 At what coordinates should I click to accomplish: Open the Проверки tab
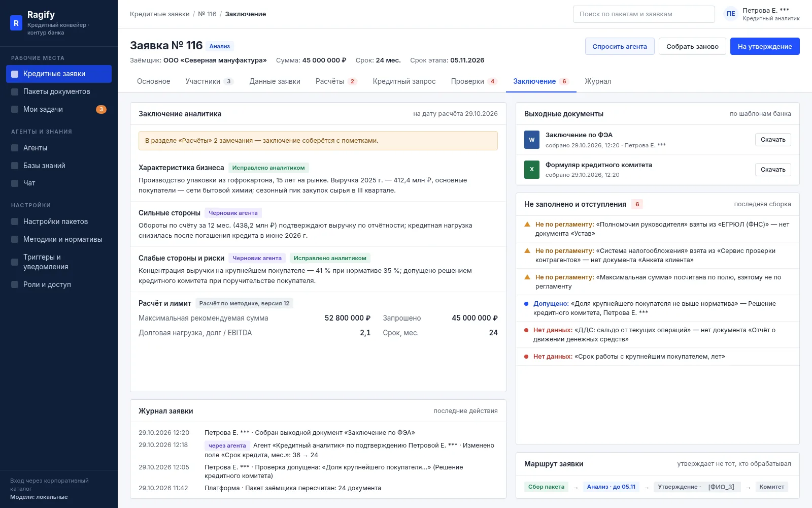tap(474, 81)
